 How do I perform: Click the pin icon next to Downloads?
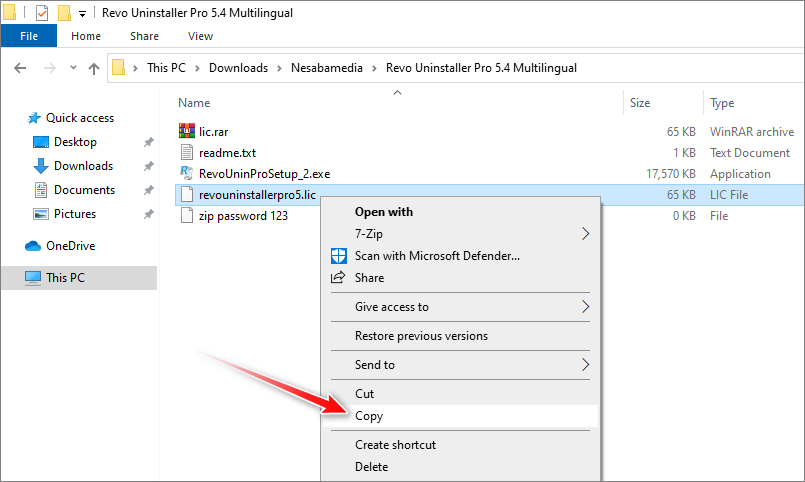[x=148, y=166]
